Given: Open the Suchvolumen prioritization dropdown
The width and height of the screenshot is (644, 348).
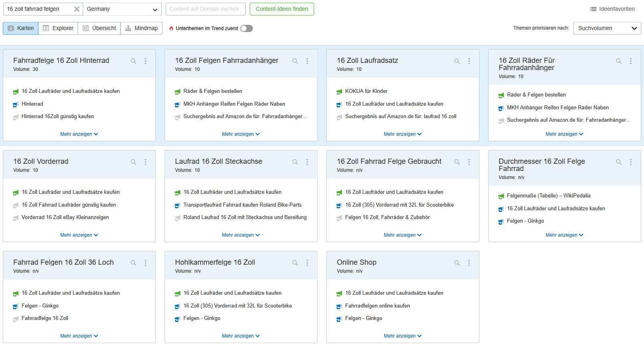Looking at the screenshot, I should point(607,28).
